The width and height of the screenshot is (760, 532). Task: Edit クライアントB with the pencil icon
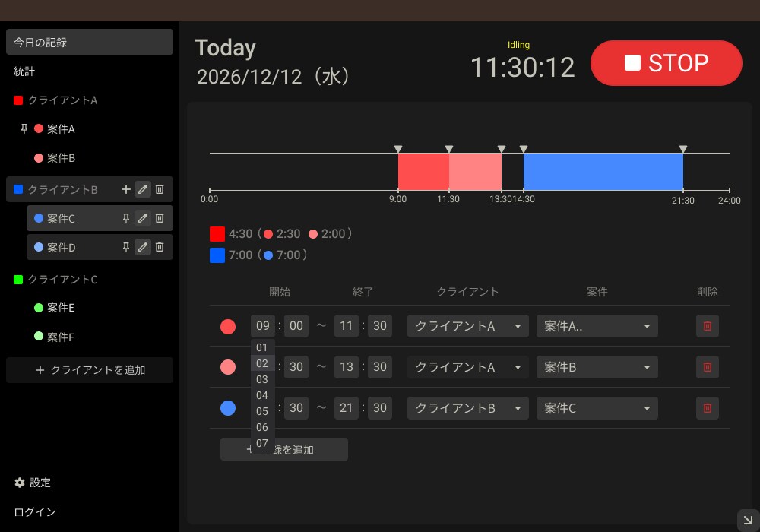pos(143,189)
